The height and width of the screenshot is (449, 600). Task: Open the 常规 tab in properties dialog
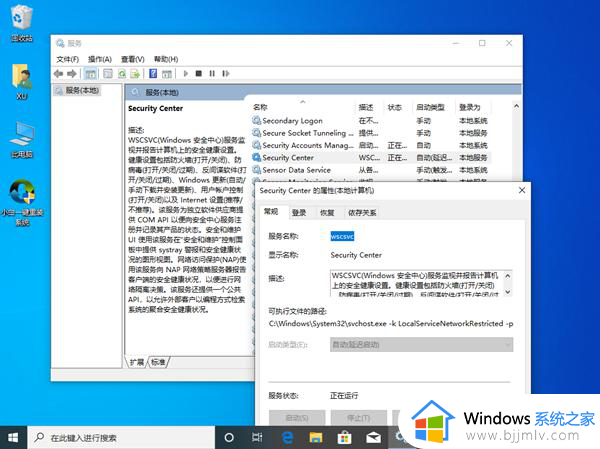click(271, 212)
